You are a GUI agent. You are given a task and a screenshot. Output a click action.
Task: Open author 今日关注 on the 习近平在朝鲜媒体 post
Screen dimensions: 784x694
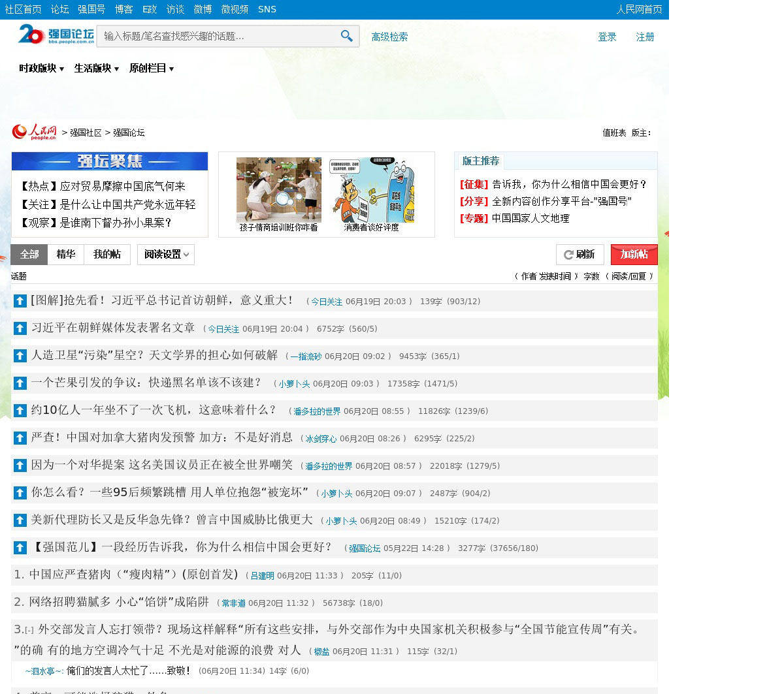click(223, 329)
